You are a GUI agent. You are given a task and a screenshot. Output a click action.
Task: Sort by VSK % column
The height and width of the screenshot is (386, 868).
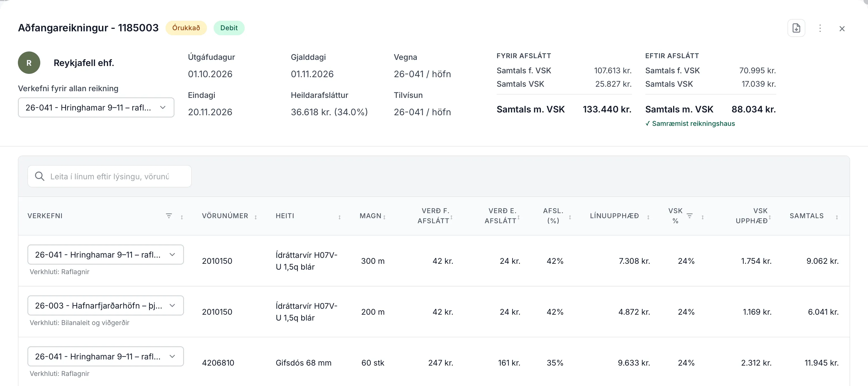coord(702,217)
